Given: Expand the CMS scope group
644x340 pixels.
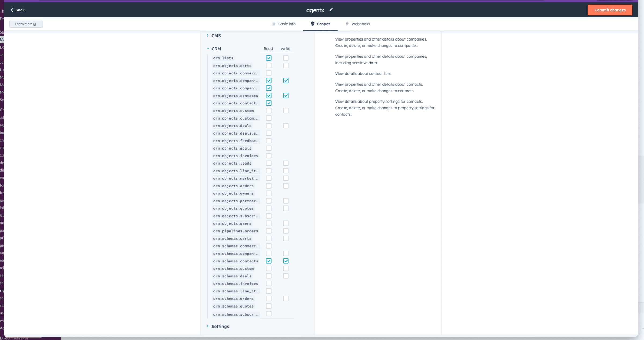Looking at the screenshot, I should pyautogui.click(x=208, y=35).
